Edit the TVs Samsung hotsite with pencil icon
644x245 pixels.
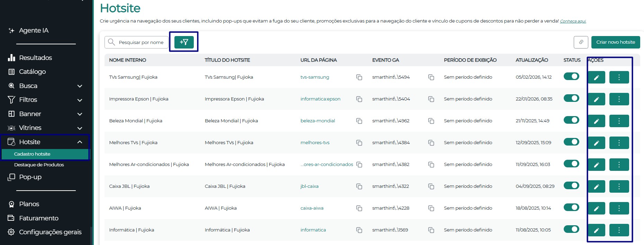pos(596,77)
